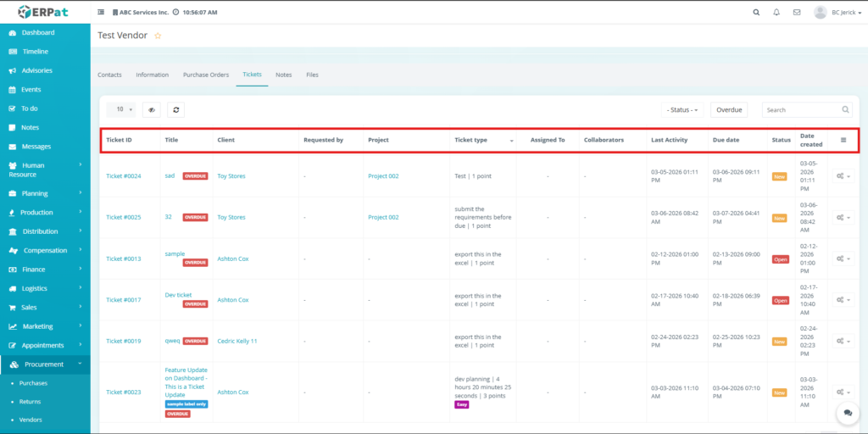Click the column menu icon in table header
868x434 pixels.
click(843, 140)
